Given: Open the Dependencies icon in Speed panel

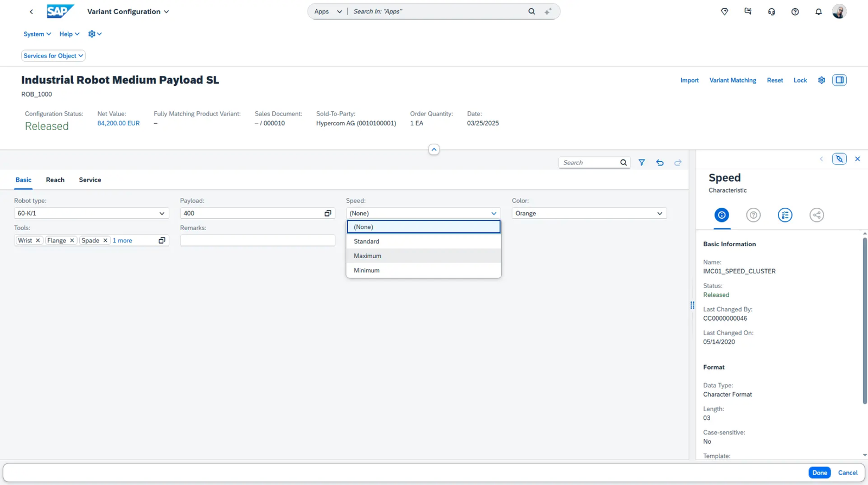Looking at the screenshot, I should tap(816, 215).
